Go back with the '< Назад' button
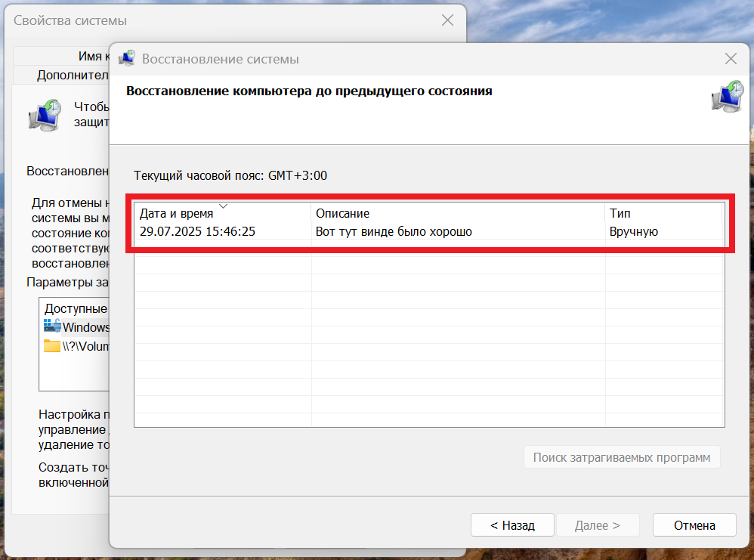The height and width of the screenshot is (560, 754). [x=512, y=525]
